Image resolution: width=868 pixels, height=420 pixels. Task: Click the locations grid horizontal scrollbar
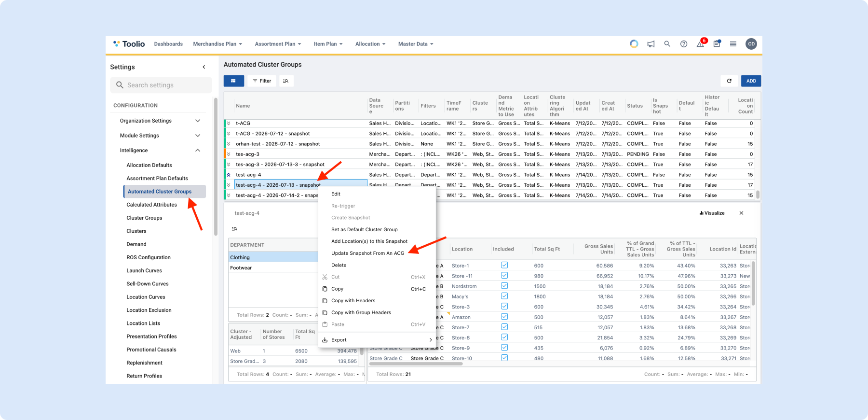[x=416, y=364]
